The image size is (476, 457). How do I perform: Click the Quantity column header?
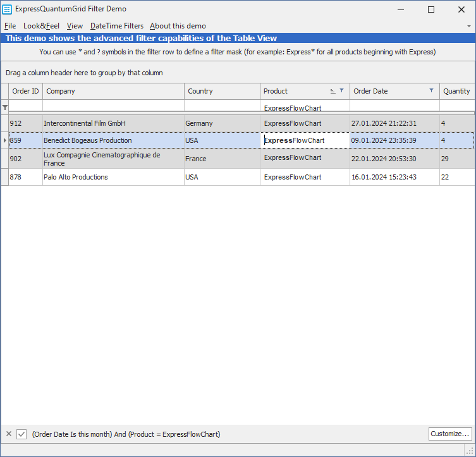click(457, 91)
